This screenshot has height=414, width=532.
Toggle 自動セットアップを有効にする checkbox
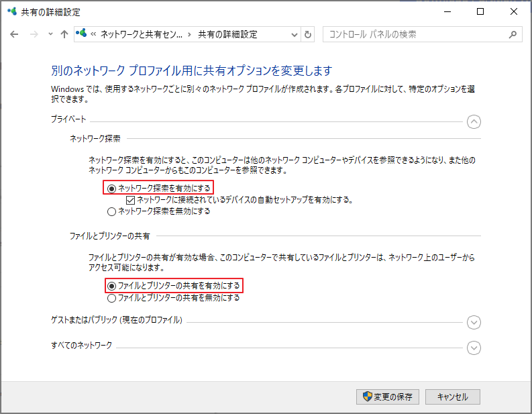(130, 200)
